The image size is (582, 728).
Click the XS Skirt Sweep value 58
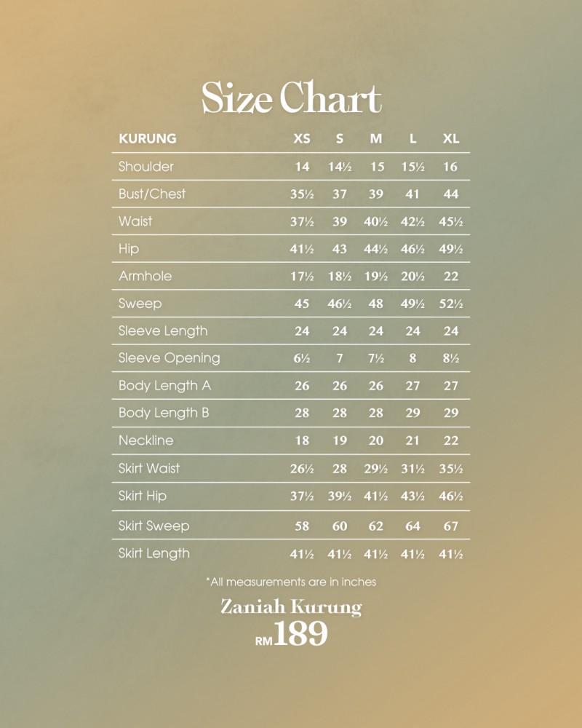[x=302, y=526]
